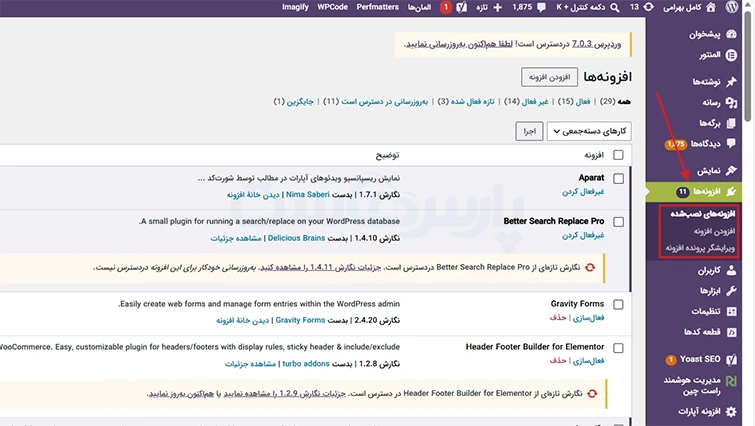Click the updates refresh icon showing 13

(649, 7)
